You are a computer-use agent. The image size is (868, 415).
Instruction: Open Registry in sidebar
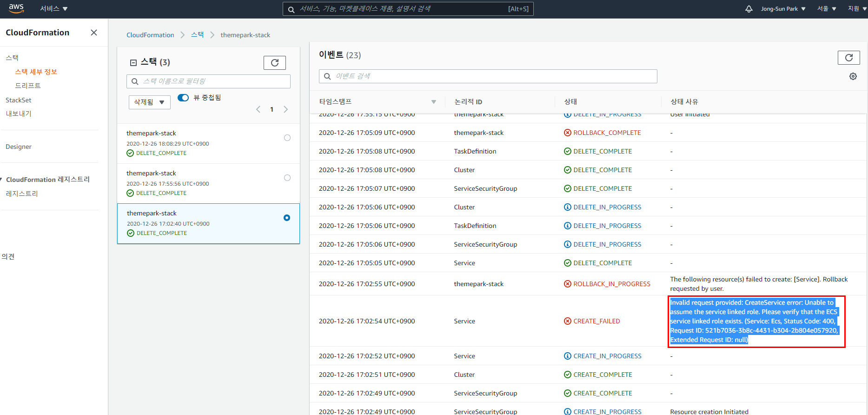coord(22,194)
